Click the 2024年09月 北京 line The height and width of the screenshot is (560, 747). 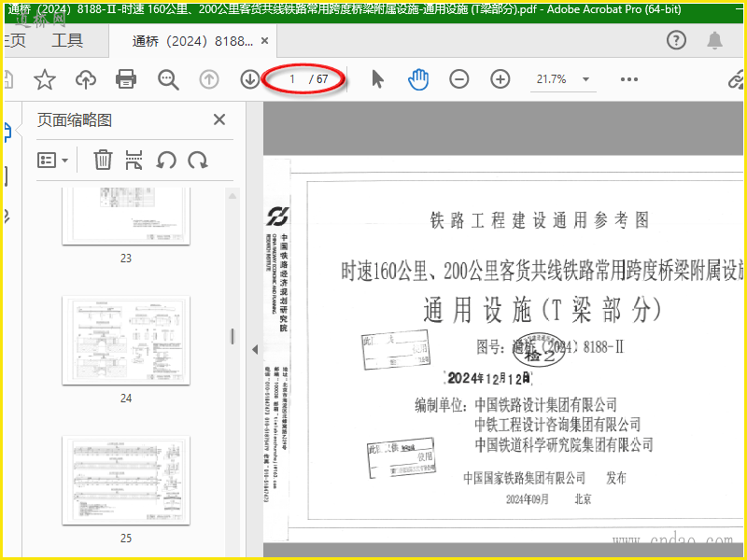pyautogui.click(x=549, y=499)
